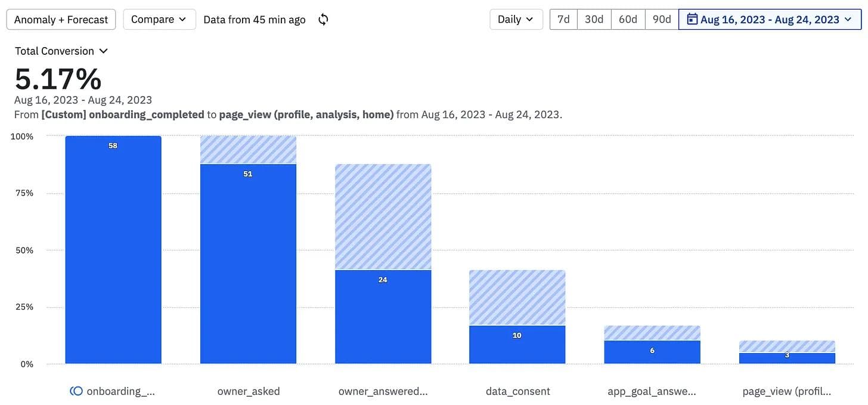Click the Anomaly + Forecast button

61,20
